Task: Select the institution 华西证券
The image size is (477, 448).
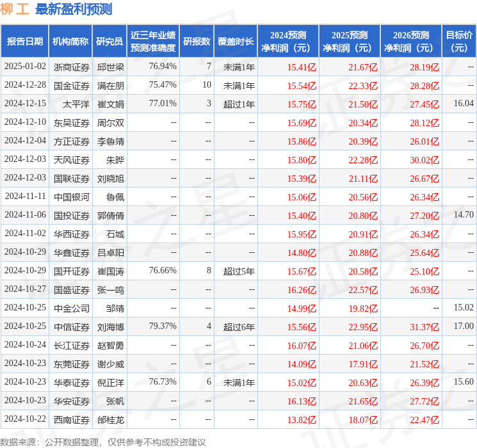Action: pyautogui.click(x=72, y=234)
